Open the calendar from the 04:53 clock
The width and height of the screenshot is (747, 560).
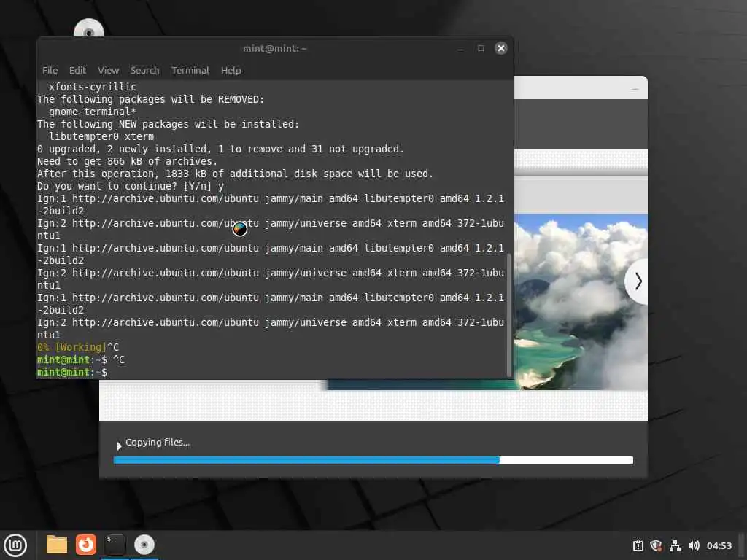pos(719,545)
